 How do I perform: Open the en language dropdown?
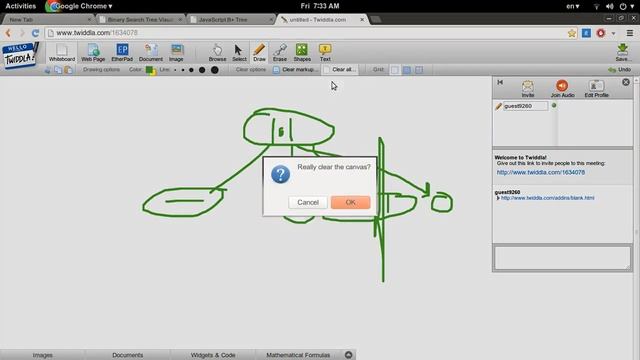tap(573, 6)
